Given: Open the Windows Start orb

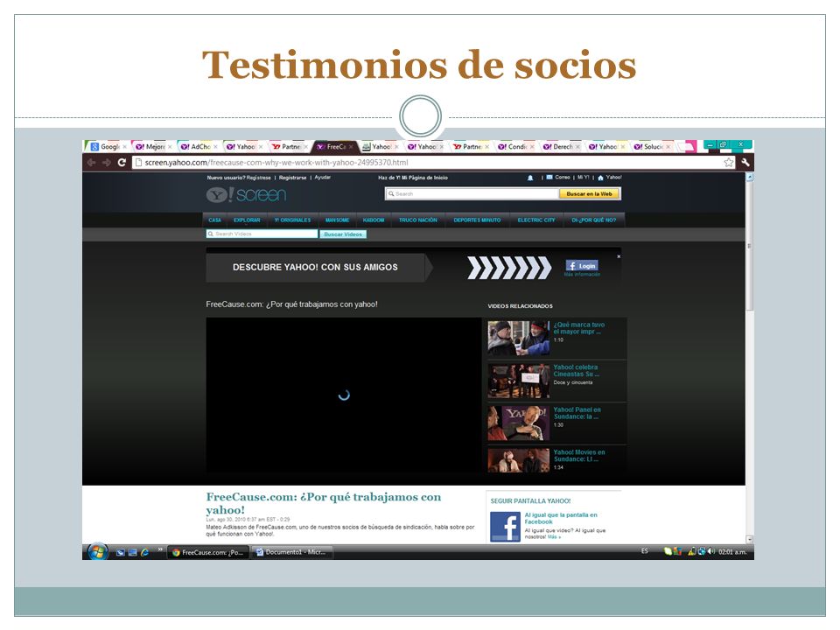Looking at the screenshot, I should (x=97, y=552).
